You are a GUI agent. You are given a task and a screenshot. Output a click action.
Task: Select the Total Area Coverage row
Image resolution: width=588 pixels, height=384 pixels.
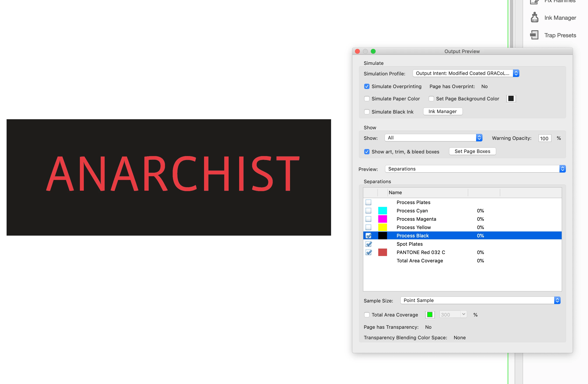(x=419, y=261)
